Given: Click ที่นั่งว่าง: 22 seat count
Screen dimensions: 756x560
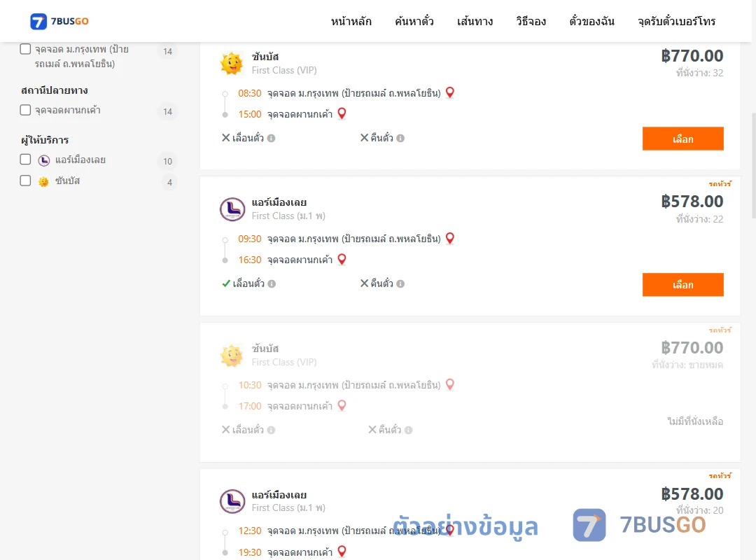Looking at the screenshot, I should (699, 219).
